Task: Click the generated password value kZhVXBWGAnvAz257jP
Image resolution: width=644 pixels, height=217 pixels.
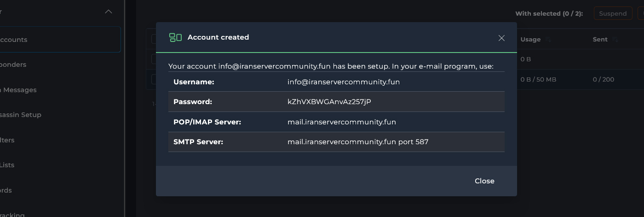Action: click(329, 102)
